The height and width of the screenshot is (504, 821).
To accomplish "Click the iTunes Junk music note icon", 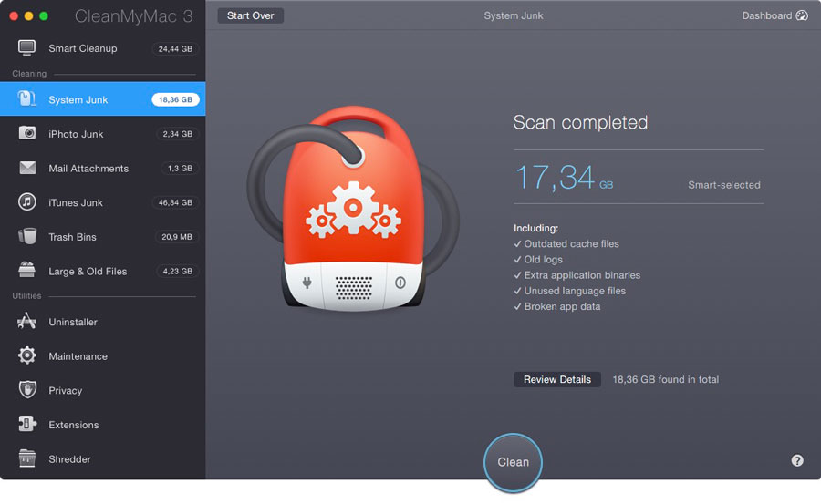I will click(x=26, y=201).
